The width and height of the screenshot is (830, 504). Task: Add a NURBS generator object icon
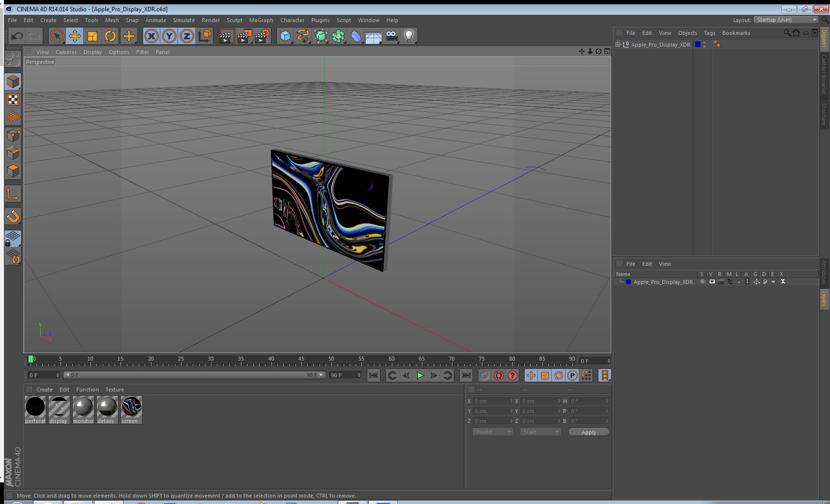pos(321,36)
